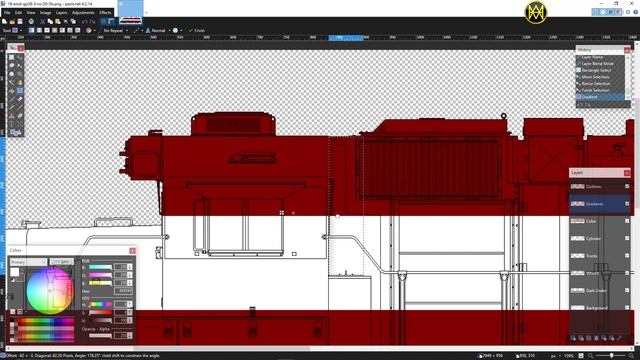The height and width of the screenshot is (360, 640).
Task: Select the Rectangle Select tool
Action: click(11, 58)
